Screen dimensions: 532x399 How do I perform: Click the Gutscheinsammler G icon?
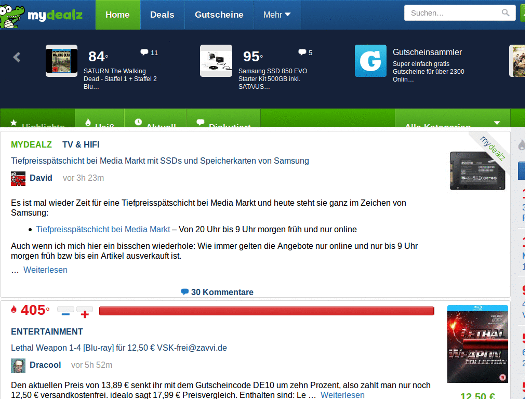(370, 61)
